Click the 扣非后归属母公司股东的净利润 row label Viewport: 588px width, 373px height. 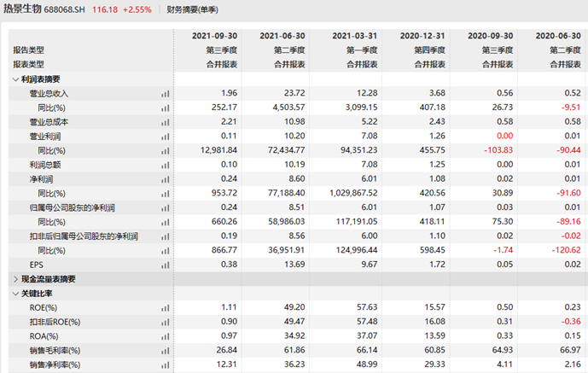click(84, 236)
